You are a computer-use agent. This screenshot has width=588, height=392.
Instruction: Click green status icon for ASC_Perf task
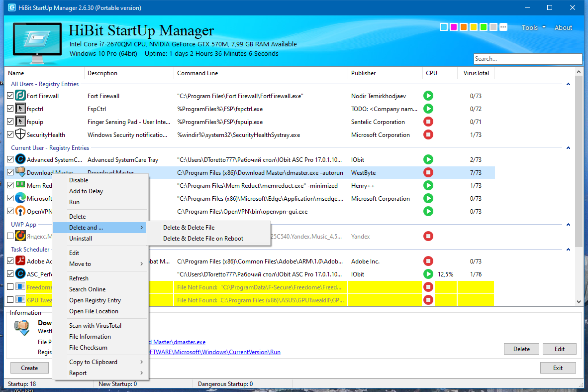428,274
